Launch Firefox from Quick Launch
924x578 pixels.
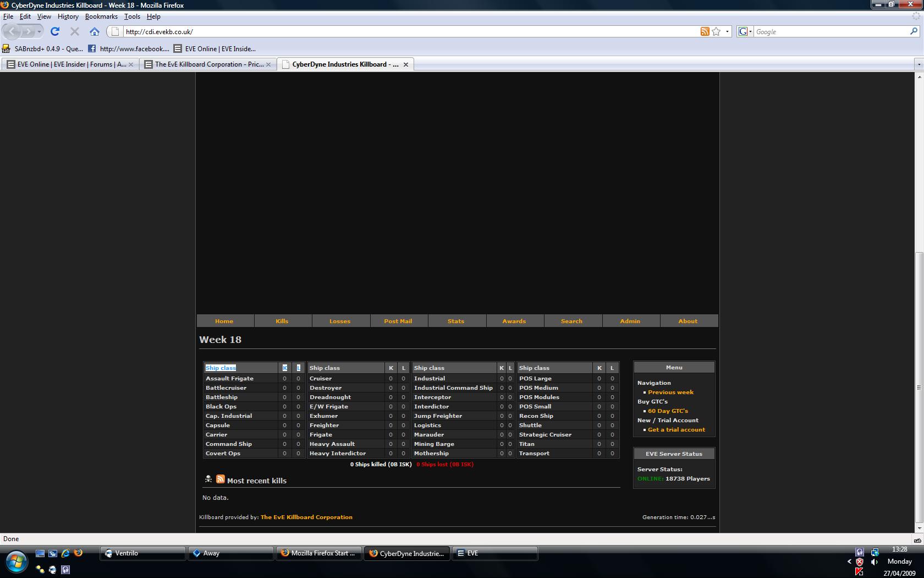click(78, 553)
